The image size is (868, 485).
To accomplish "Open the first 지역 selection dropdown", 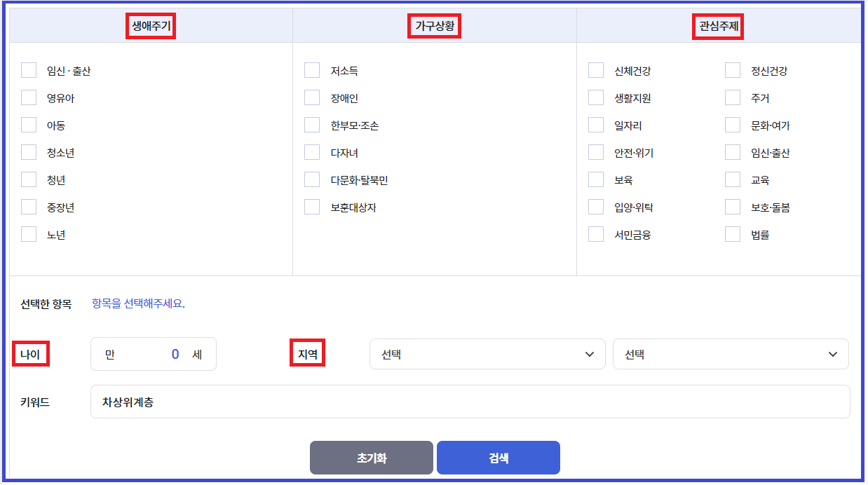I will tap(487, 354).
